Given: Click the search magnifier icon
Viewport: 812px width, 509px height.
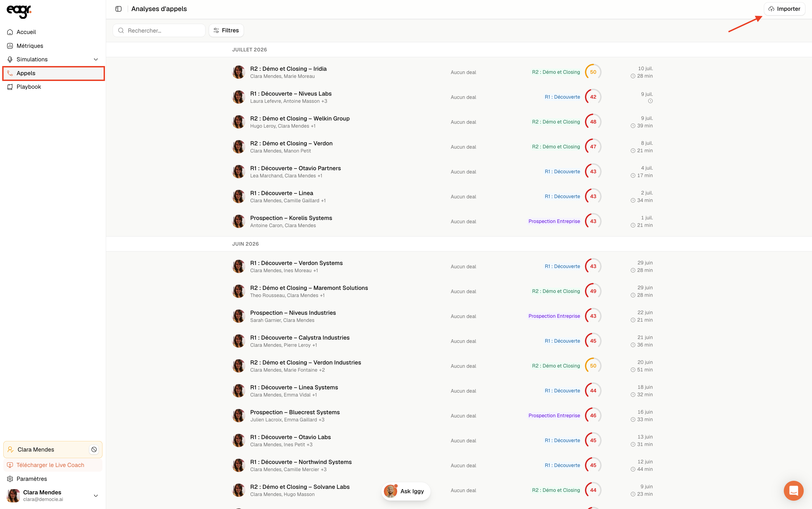Looking at the screenshot, I should [121, 30].
